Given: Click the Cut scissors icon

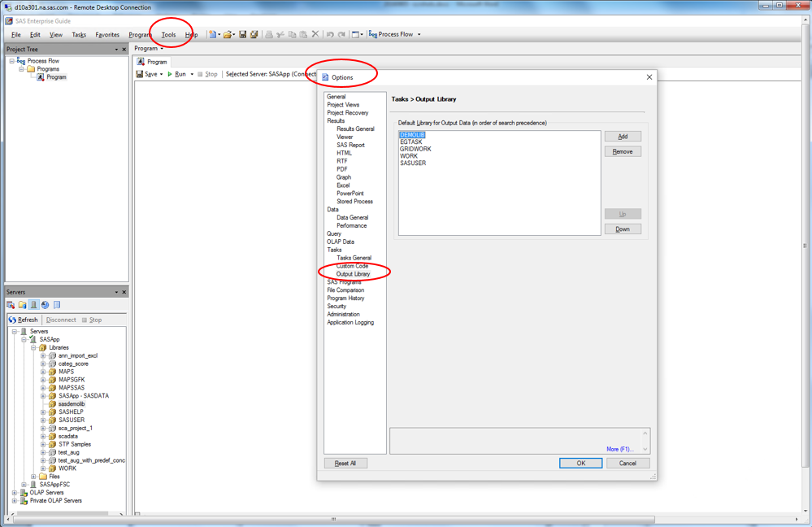Looking at the screenshot, I should coord(280,34).
